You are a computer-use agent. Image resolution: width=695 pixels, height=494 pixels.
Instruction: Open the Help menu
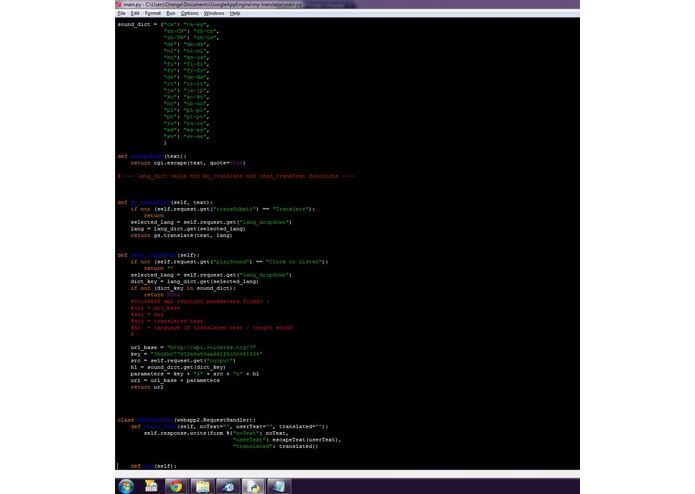pos(235,13)
